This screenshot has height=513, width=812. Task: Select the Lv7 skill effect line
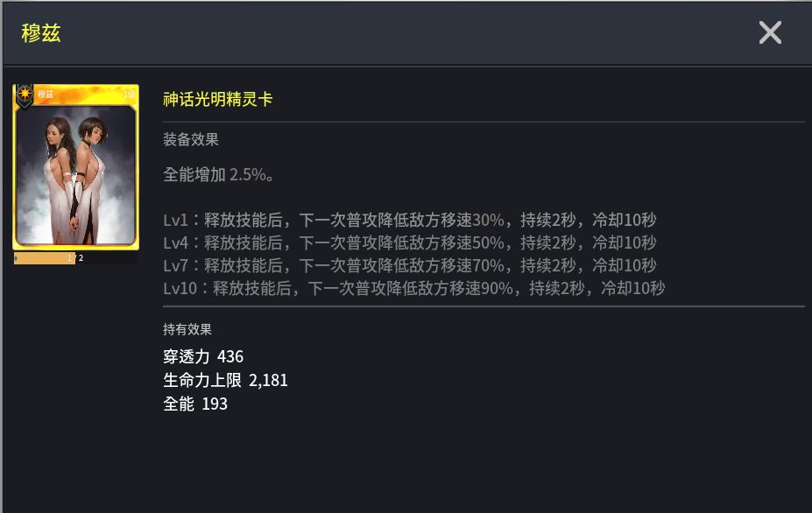pos(409,265)
